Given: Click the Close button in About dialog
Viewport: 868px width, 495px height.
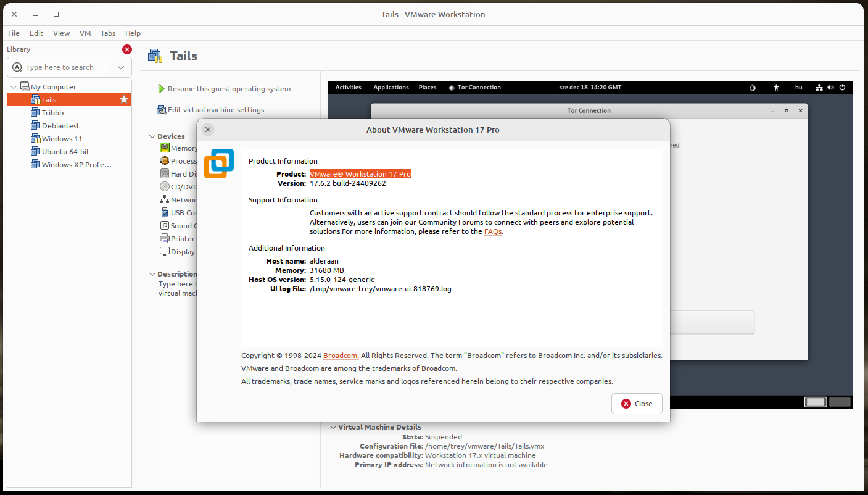Looking at the screenshot, I should click(637, 404).
